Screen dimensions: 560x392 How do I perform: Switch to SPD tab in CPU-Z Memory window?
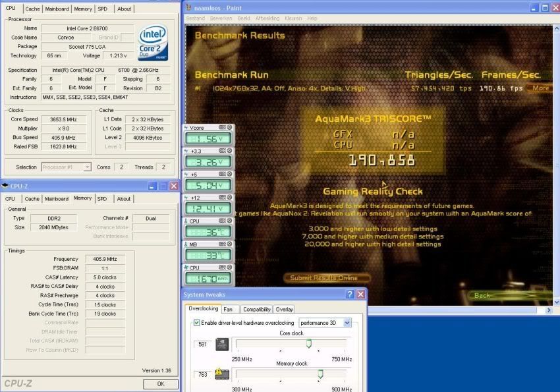point(102,199)
